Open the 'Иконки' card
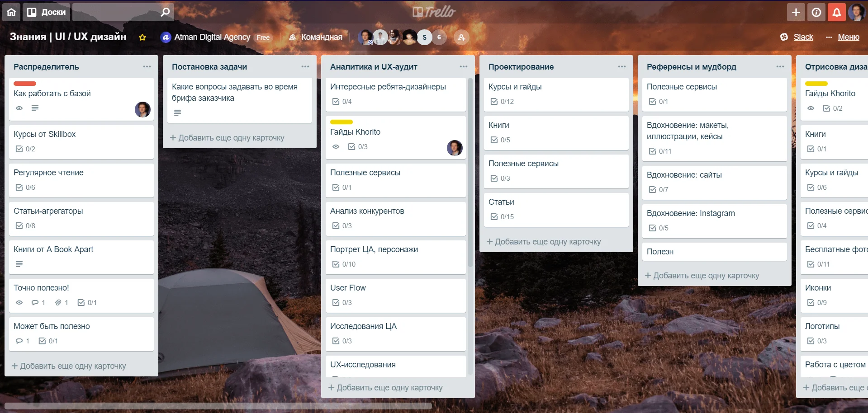This screenshot has width=868, height=413. 834,296
